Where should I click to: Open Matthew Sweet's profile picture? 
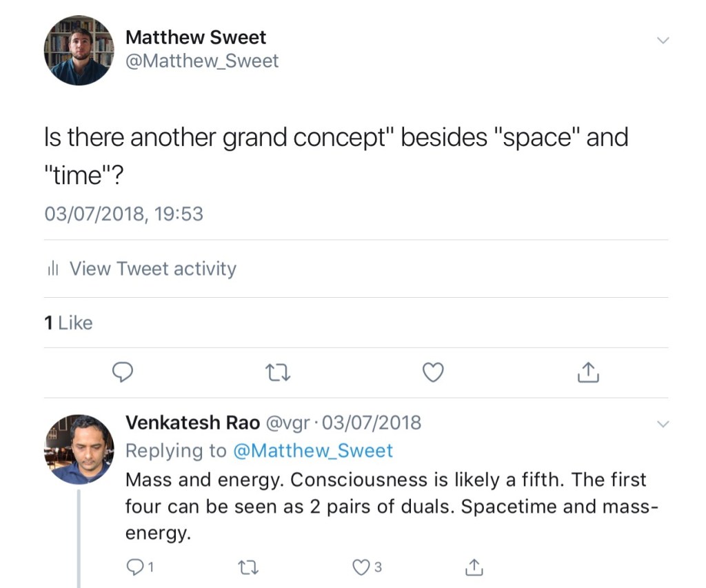point(79,50)
